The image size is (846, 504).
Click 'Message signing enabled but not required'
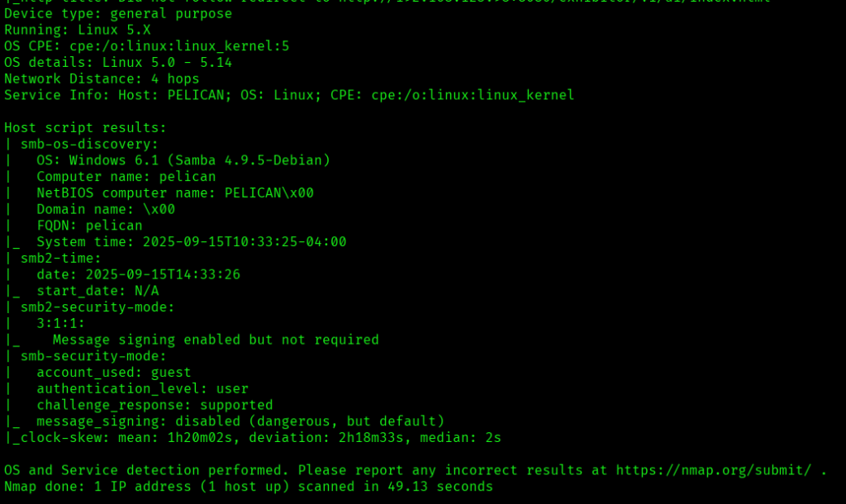(216, 340)
